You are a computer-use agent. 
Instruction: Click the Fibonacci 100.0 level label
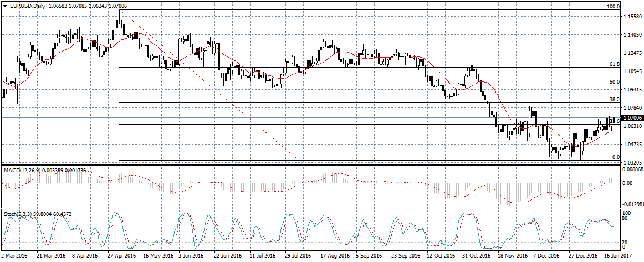pyautogui.click(x=612, y=7)
